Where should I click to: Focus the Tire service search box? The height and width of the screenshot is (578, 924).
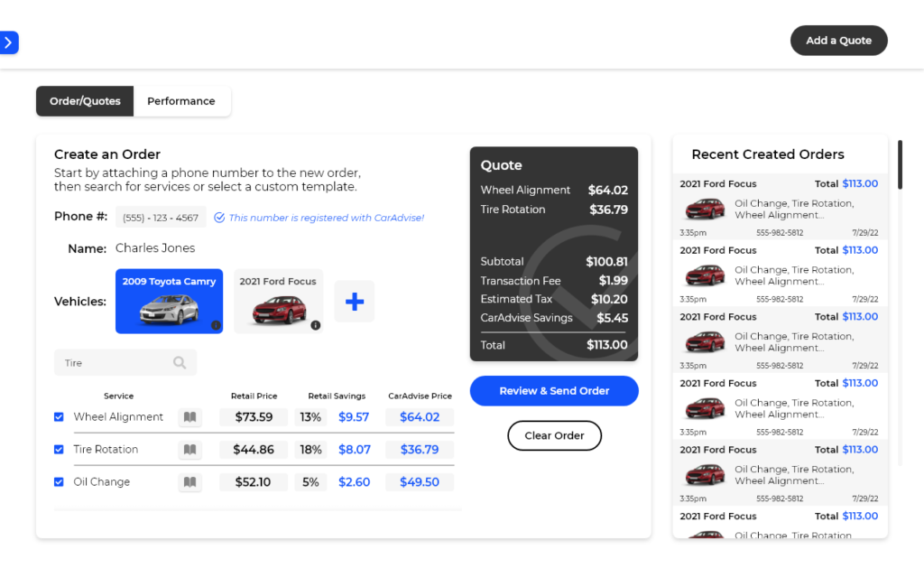pos(125,363)
